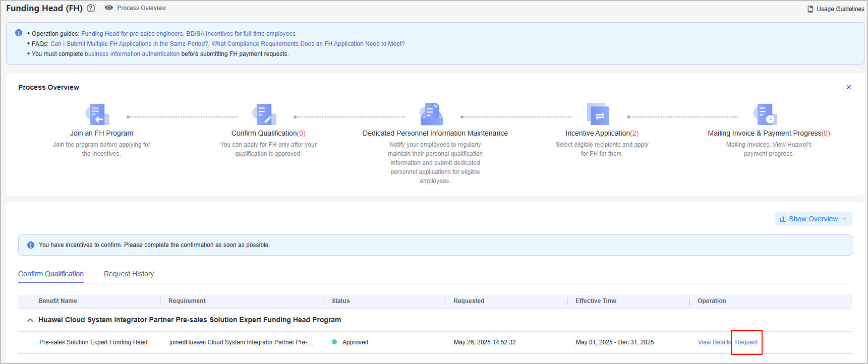Open Usage Guidelines document icon

click(x=810, y=9)
